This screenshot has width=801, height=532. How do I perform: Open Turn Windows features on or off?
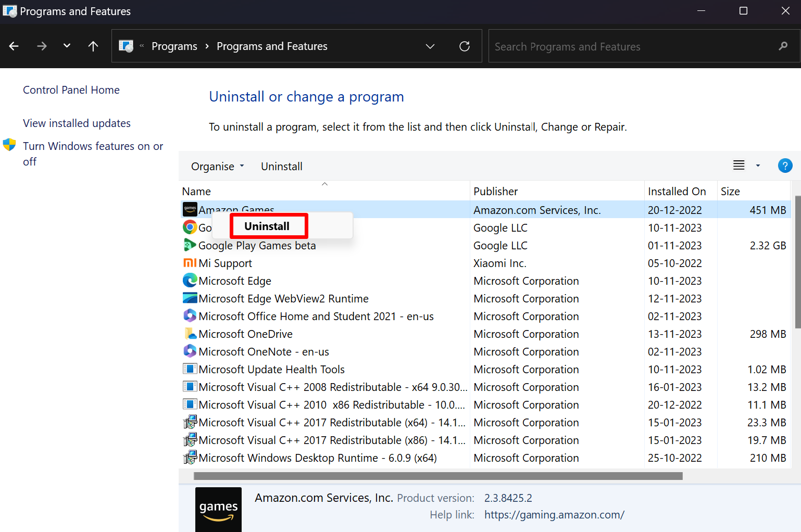pos(93,154)
